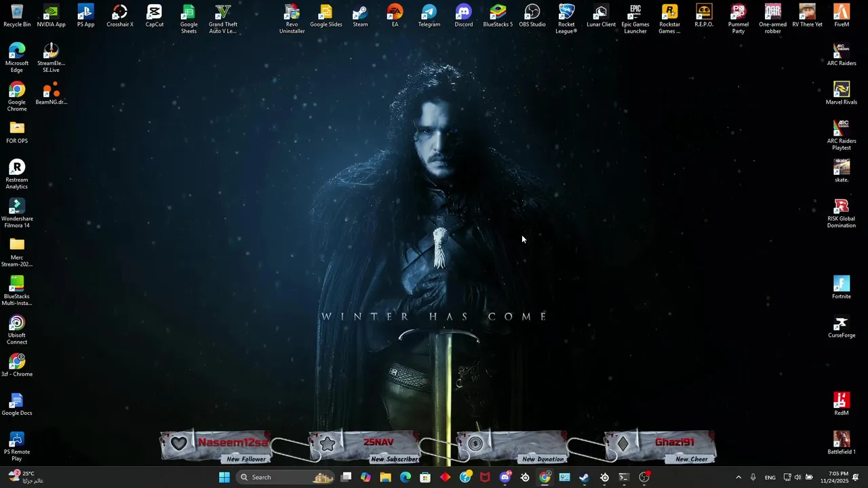Viewport: 868px width, 488px height.
Task: Open the RedM desktop shortcut
Action: point(842,405)
